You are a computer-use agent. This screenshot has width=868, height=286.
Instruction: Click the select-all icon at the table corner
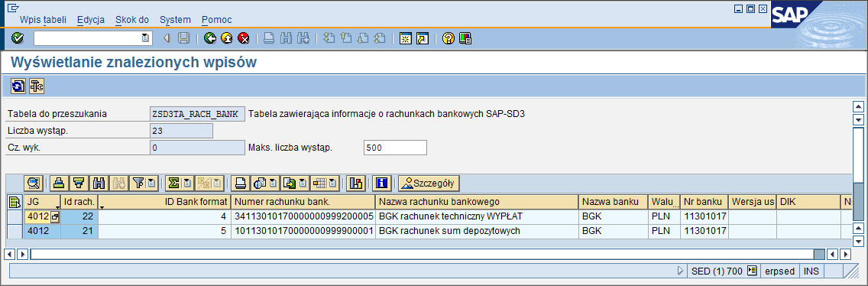15,202
